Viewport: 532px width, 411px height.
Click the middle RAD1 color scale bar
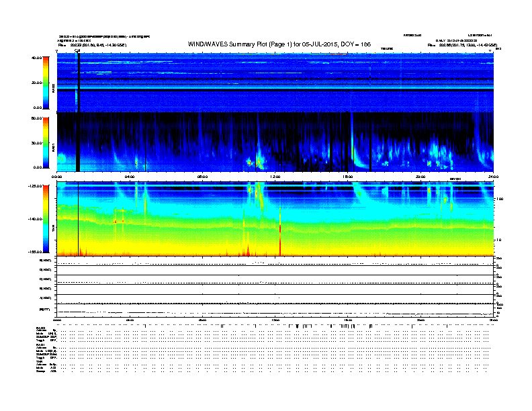tap(45, 142)
